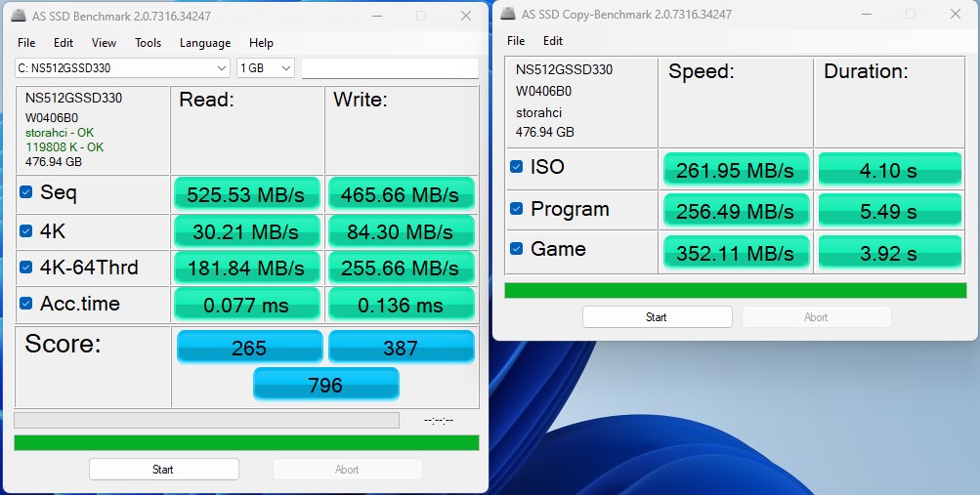Open the Language menu

[205, 42]
